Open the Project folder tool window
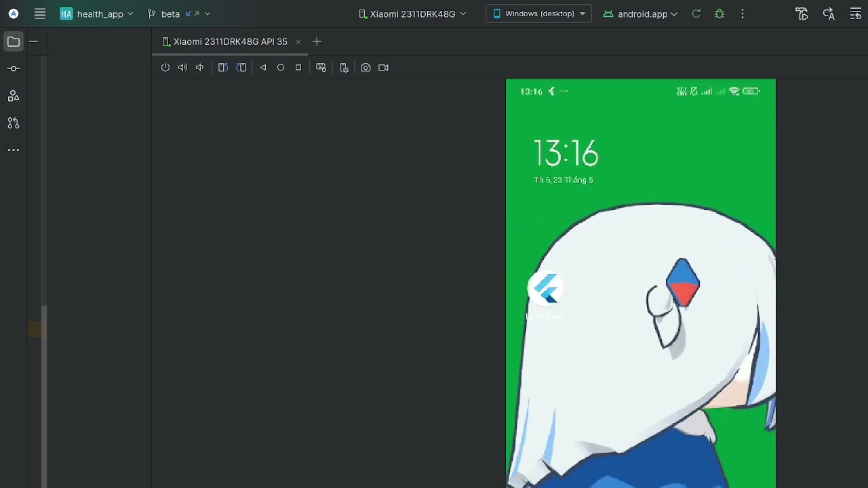 click(x=14, y=41)
